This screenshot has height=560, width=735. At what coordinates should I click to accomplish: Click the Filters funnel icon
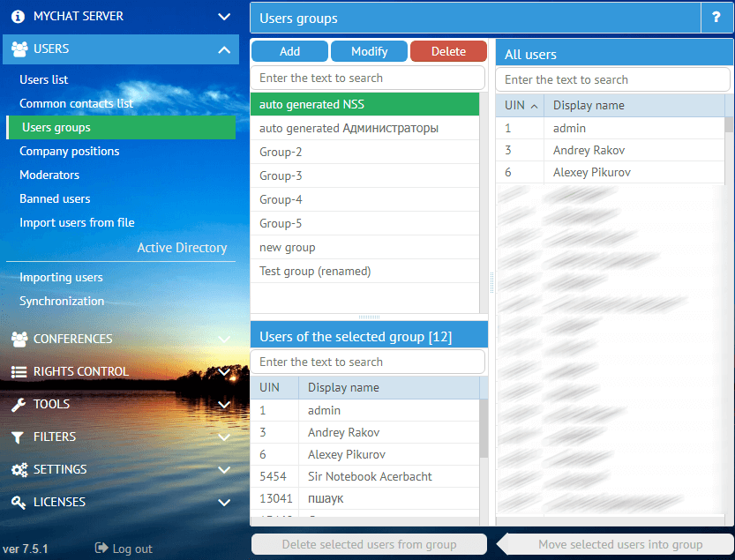(x=19, y=437)
